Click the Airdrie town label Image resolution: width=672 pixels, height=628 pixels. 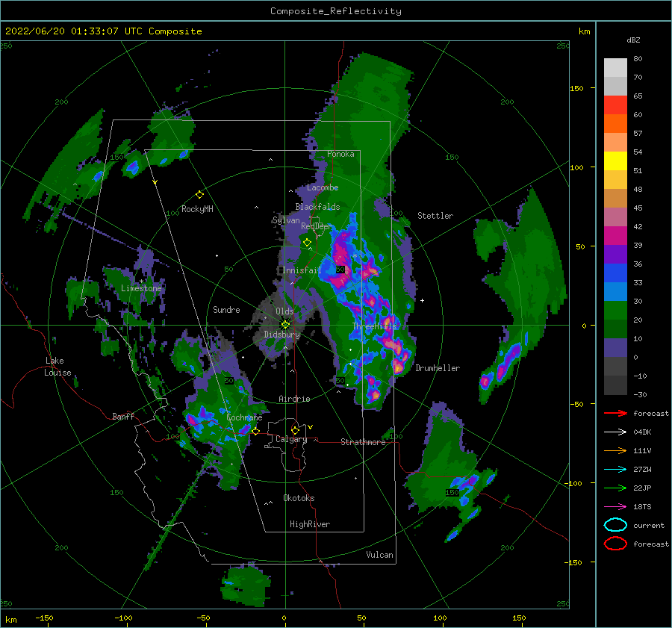pyautogui.click(x=294, y=399)
